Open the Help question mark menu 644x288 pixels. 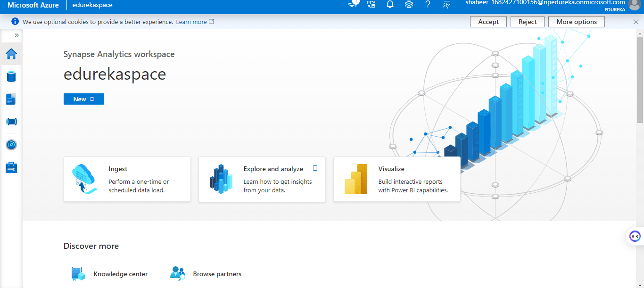tap(428, 5)
